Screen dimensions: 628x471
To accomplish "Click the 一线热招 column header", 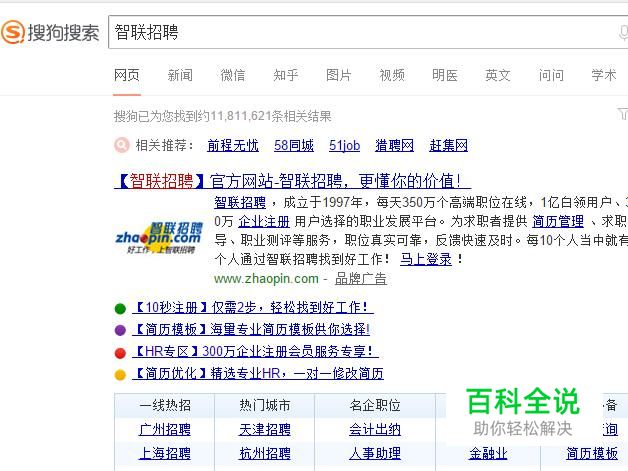I will coord(165,405).
